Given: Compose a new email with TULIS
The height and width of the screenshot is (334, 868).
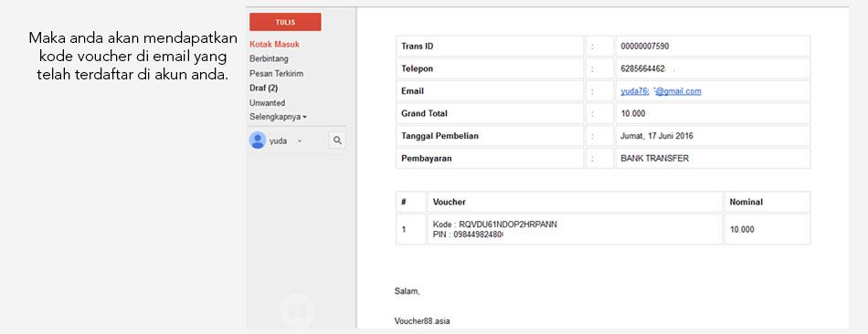Looking at the screenshot, I should point(285,22).
